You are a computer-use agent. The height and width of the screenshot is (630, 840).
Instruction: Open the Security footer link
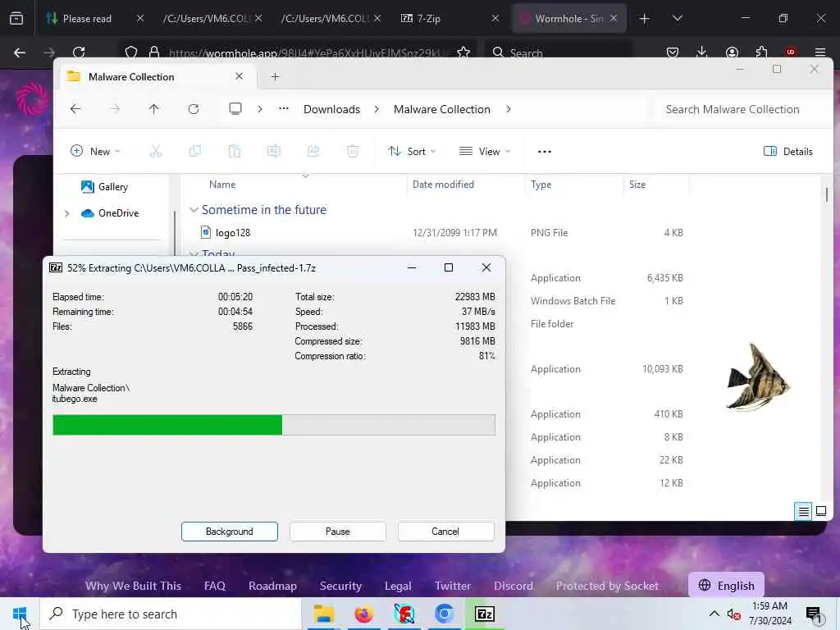[340, 586]
